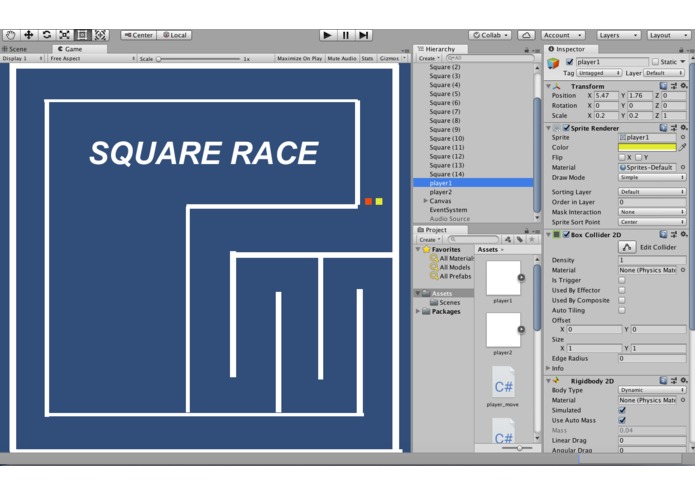Open the Sorting Layer dropdown
The height and width of the screenshot is (494, 695).
[652, 192]
